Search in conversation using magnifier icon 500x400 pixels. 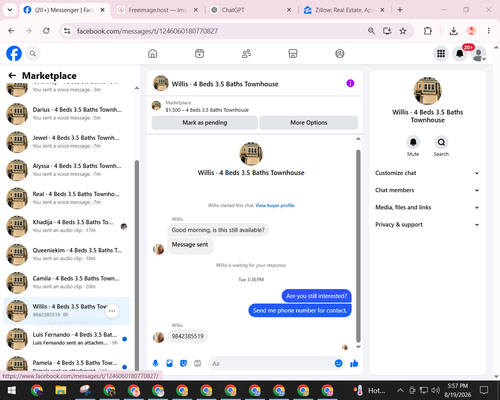coord(441,142)
